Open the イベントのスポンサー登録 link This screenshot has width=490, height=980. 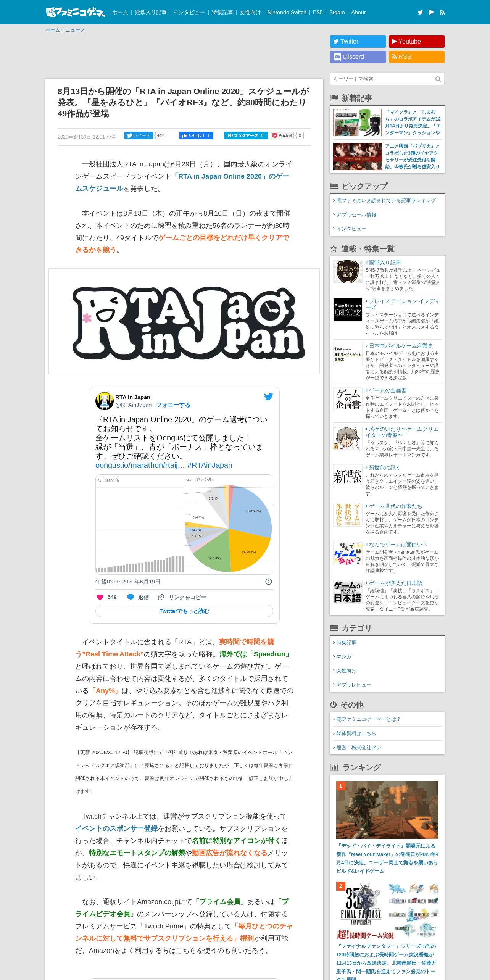click(116, 828)
